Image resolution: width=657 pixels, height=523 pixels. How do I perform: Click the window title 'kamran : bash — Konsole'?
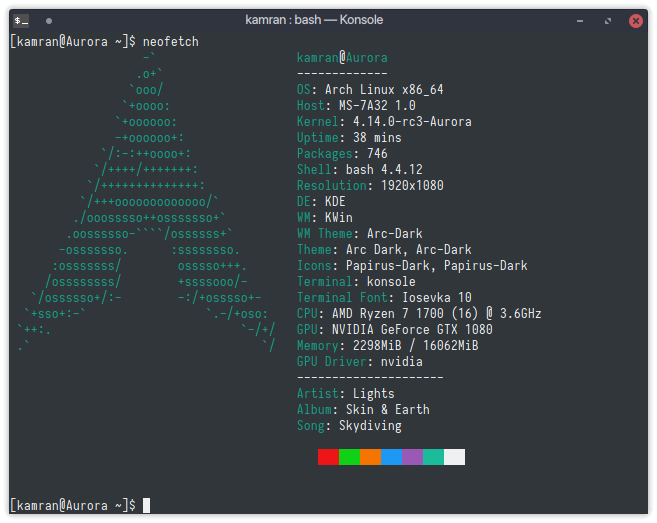point(314,20)
